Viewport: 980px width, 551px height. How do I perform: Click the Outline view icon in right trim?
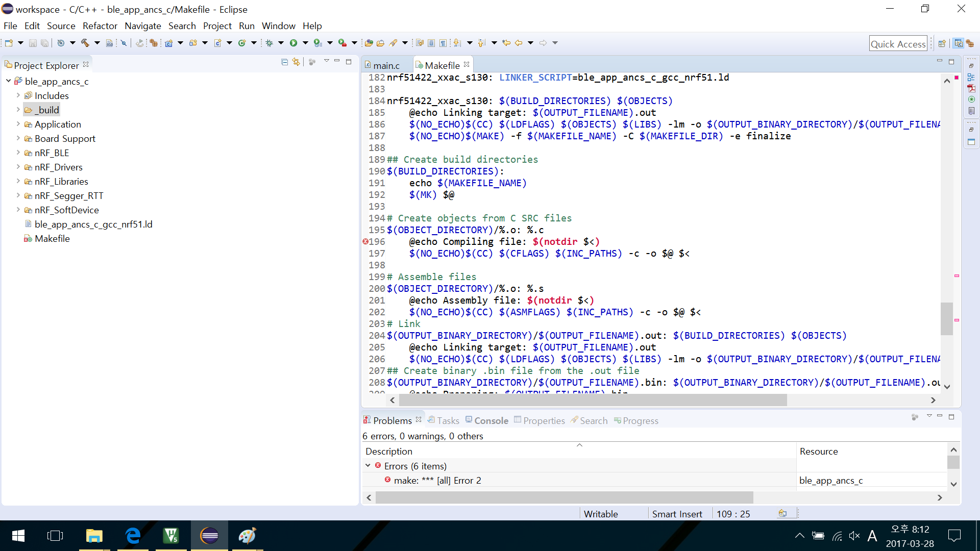pos(971,77)
